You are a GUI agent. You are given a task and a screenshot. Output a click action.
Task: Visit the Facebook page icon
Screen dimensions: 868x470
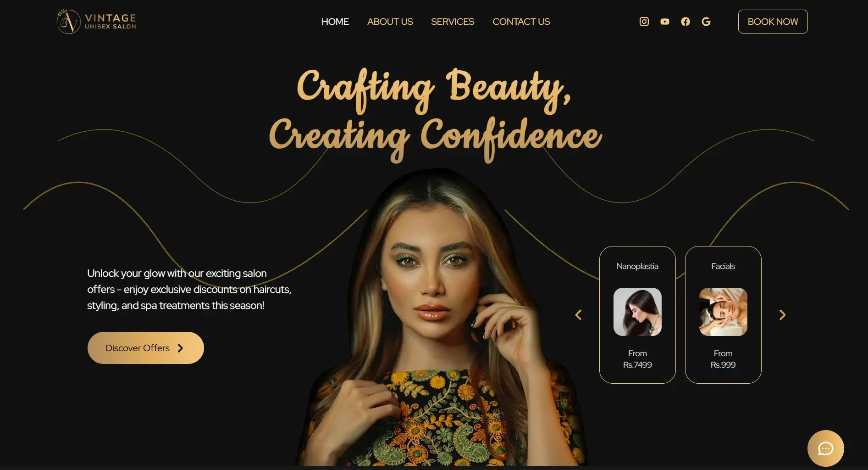coord(685,22)
